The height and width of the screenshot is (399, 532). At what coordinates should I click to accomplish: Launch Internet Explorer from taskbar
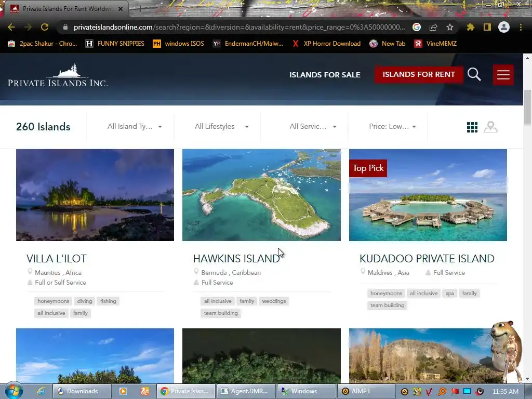pyautogui.click(x=42, y=391)
